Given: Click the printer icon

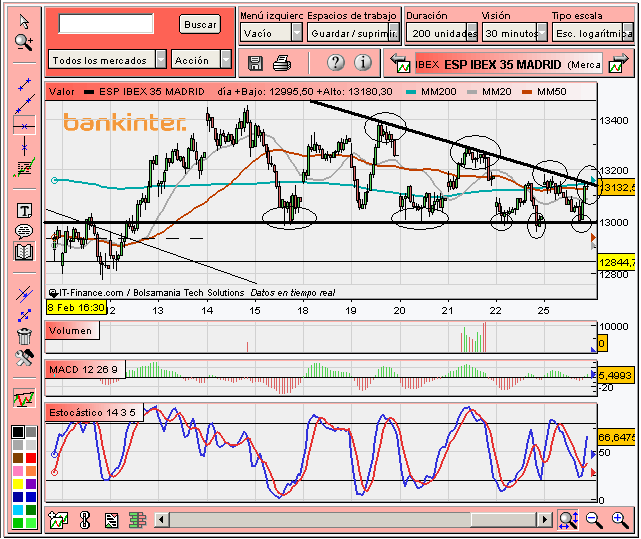Looking at the screenshot, I should (282, 63).
